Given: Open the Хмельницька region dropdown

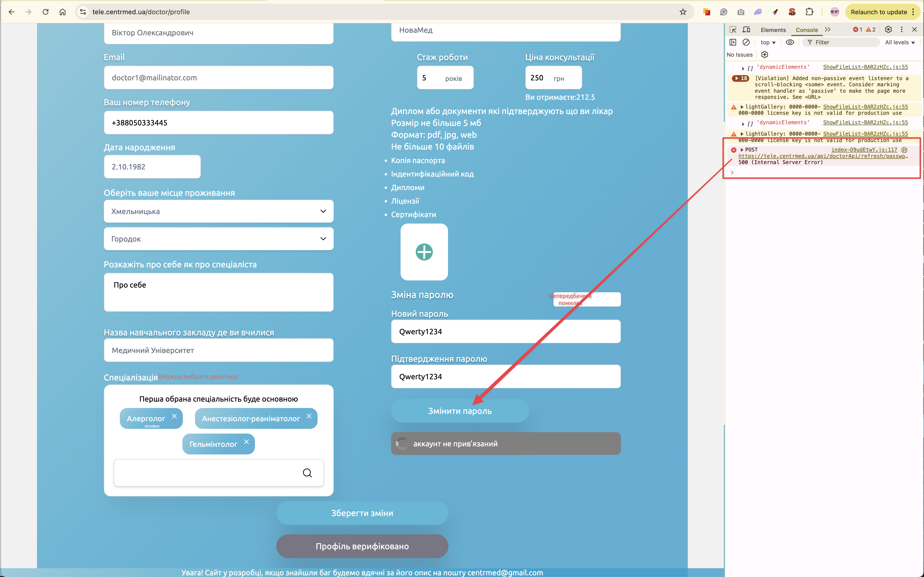Looking at the screenshot, I should click(218, 211).
